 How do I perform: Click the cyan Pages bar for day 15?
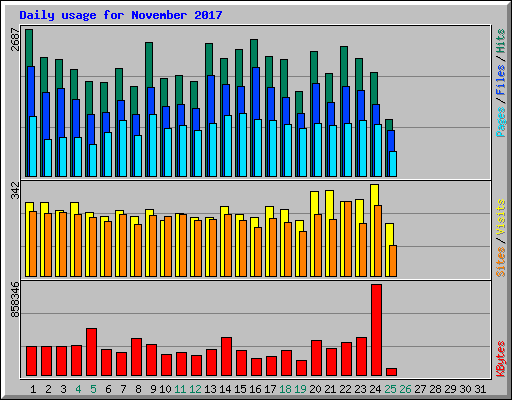tap(243, 145)
